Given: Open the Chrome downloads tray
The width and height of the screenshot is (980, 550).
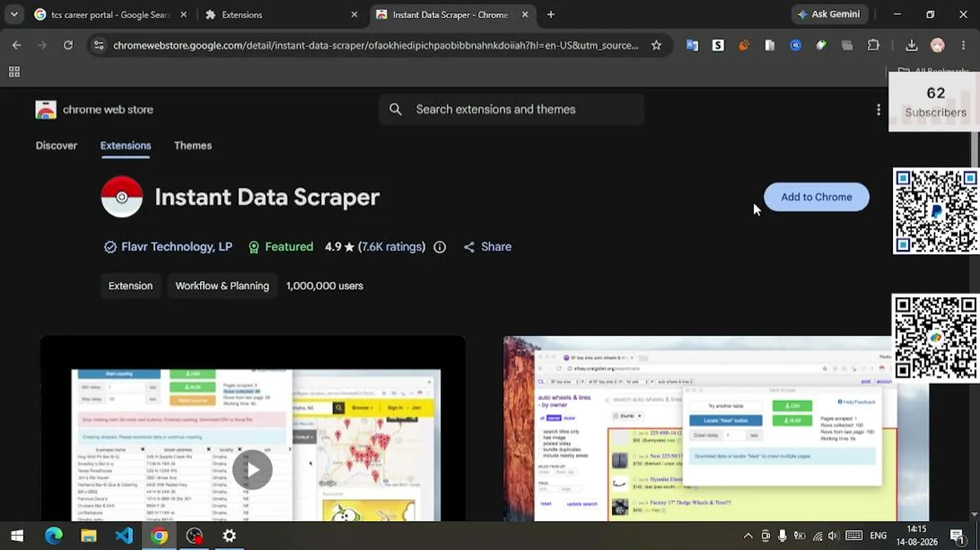Looking at the screenshot, I should tap(911, 45).
